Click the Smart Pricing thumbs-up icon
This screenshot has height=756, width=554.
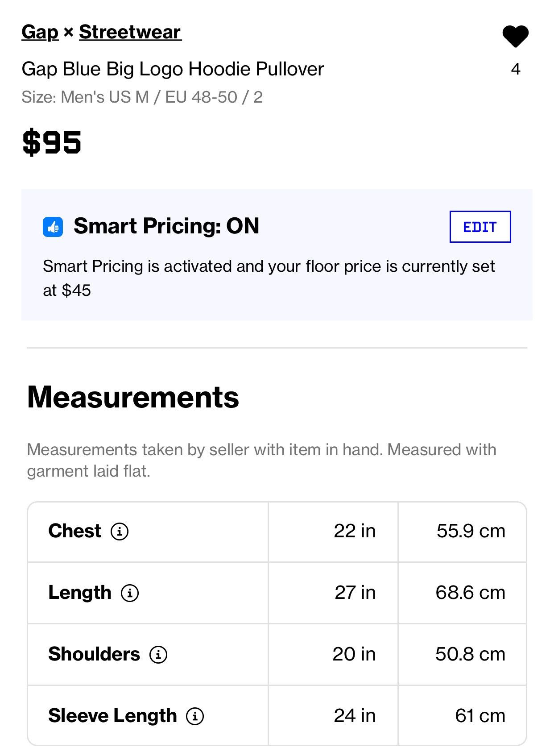(53, 227)
